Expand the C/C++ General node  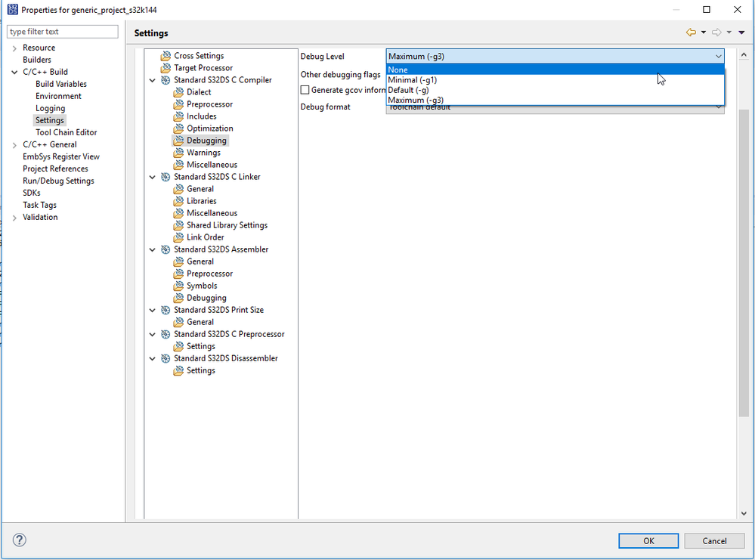tap(14, 145)
